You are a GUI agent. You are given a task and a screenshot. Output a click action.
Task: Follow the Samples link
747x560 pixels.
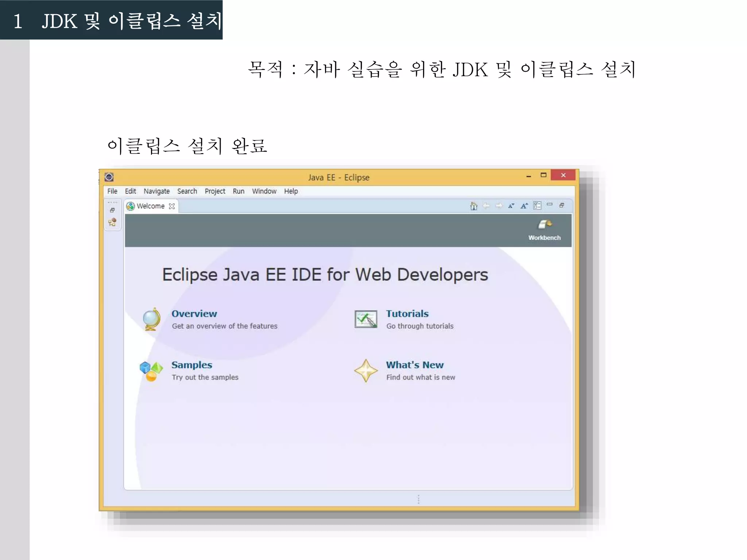click(192, 365)
